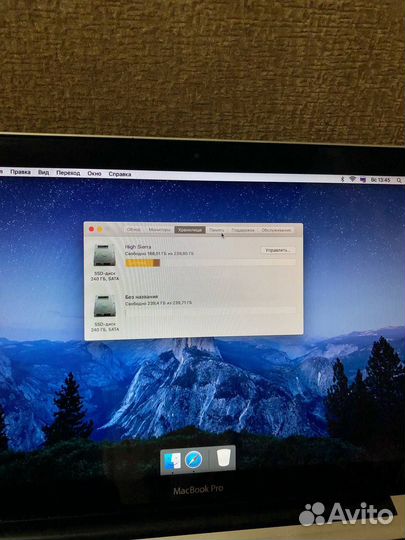This screenshot has height=540, width=405.
Task: Switch to the Обслуживание tab
Action: 276,230
